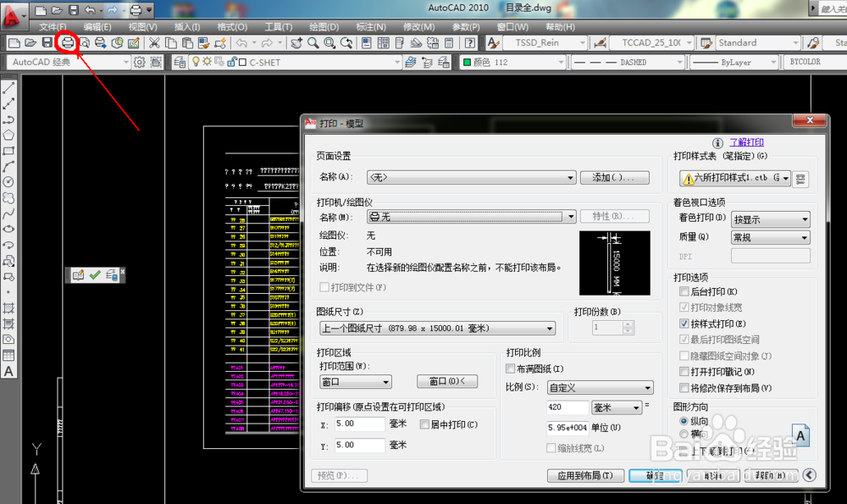Check Save Changes to Layout option
This screenshot has height=504, width=847.
[684, 388]
